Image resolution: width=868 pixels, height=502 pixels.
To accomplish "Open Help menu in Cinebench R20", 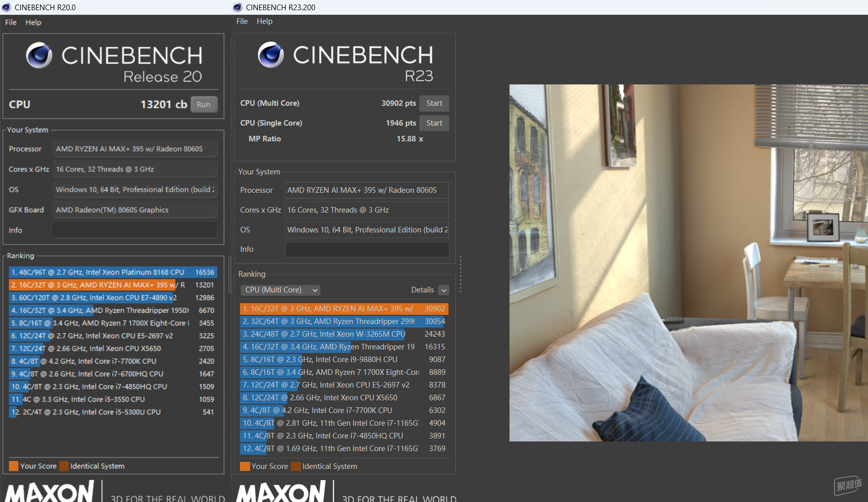I will 34,22.
